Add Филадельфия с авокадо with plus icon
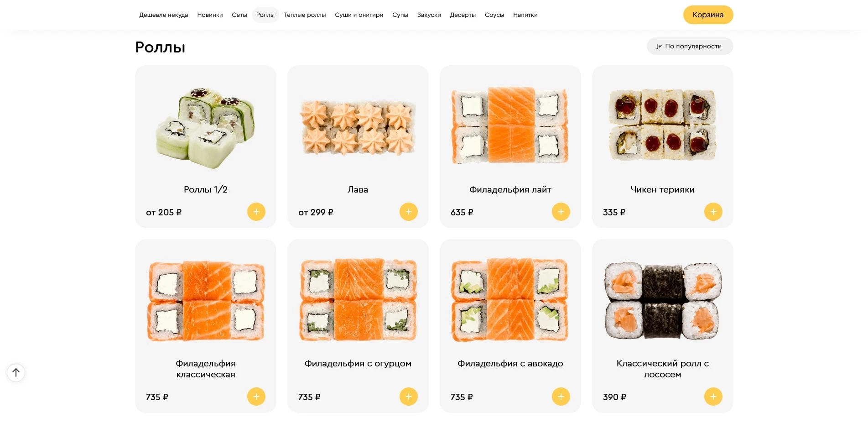The image size is (868, 423). tap(561, 397)
